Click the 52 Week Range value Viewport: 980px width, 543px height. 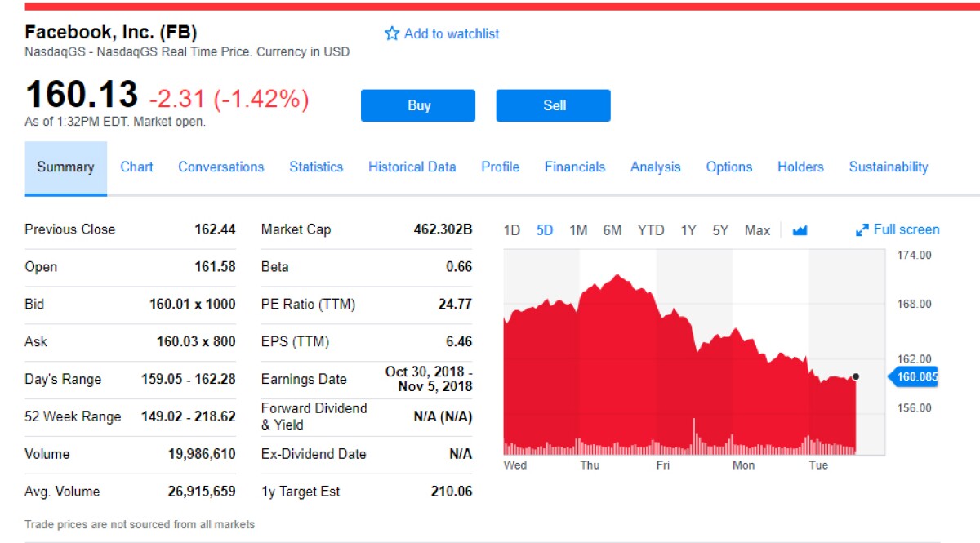coord(189,416)
